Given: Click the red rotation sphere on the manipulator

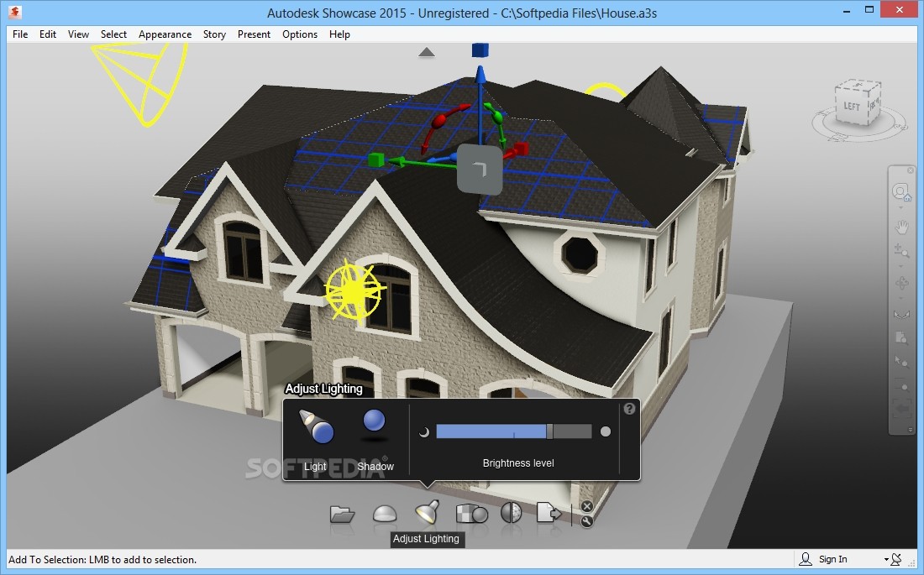Looking at the screenshot, I should (439, 122).
